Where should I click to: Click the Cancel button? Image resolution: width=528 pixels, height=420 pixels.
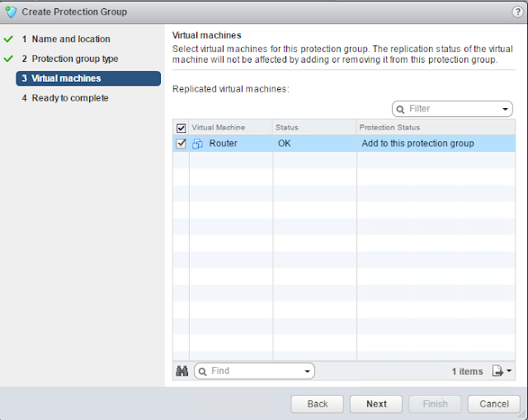pyautogui.click(x=494, y=403)
